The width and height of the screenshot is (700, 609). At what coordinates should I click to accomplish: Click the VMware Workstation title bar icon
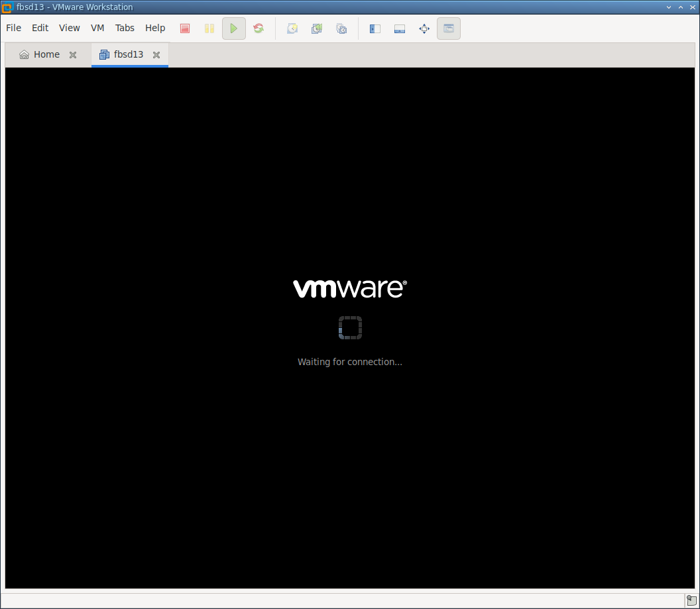(7, 7)
